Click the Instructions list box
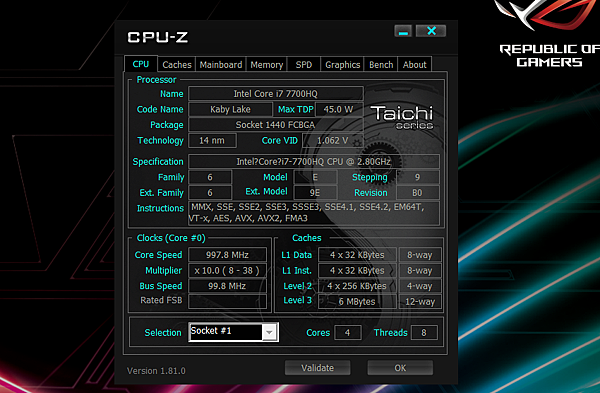This screenshot has width=600, height=393. [314, 213]
